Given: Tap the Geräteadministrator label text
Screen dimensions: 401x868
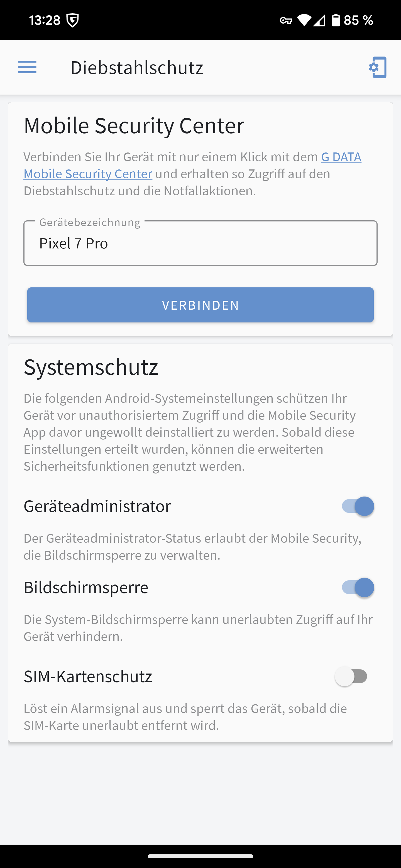Looking at the screenshot, I should click(97, 506).
